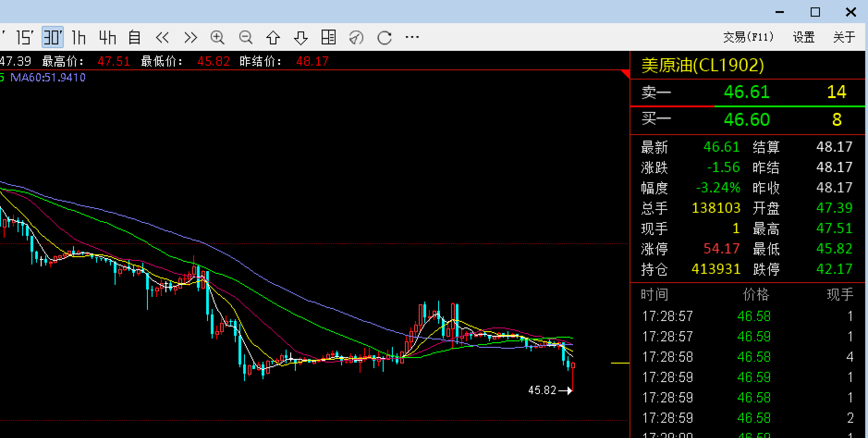The width and height of the screenshot is (868, 438).
Task: Click the 持仓 open interest 413931
Action: tap(716, 269)
